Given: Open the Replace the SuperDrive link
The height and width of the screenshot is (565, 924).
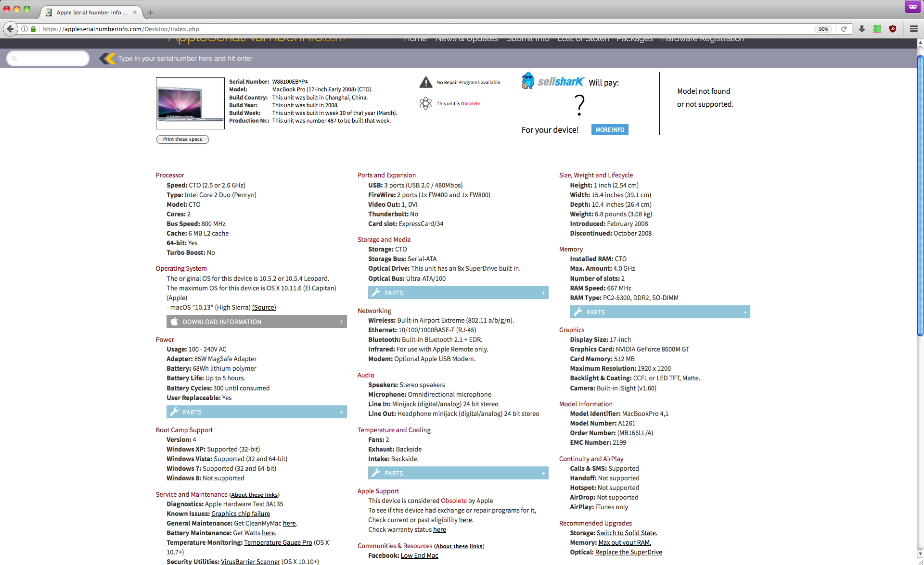Looking at the screenshot, I should coord(629,552).
